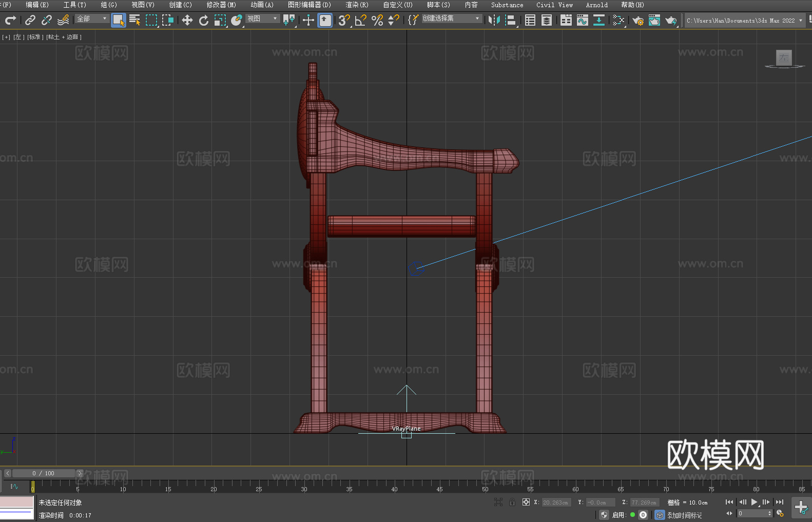The width and height of the screenshot is (812, 522).
Task: Click the Select and Manipulate icon
Action: tap(308, 20)
